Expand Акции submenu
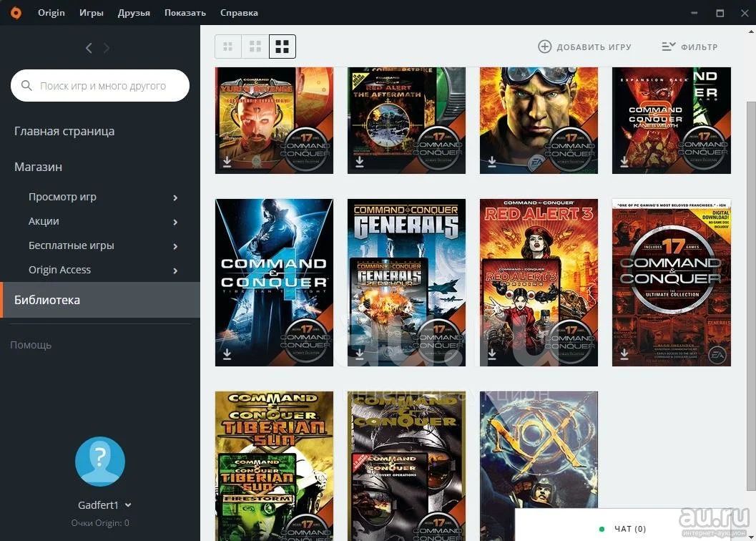Screen dimensions: 756x541 [175, 222]
